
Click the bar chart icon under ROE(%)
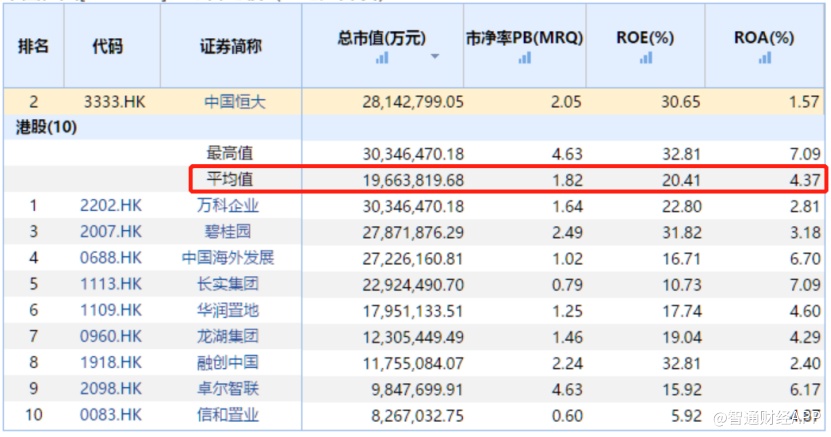646,57
